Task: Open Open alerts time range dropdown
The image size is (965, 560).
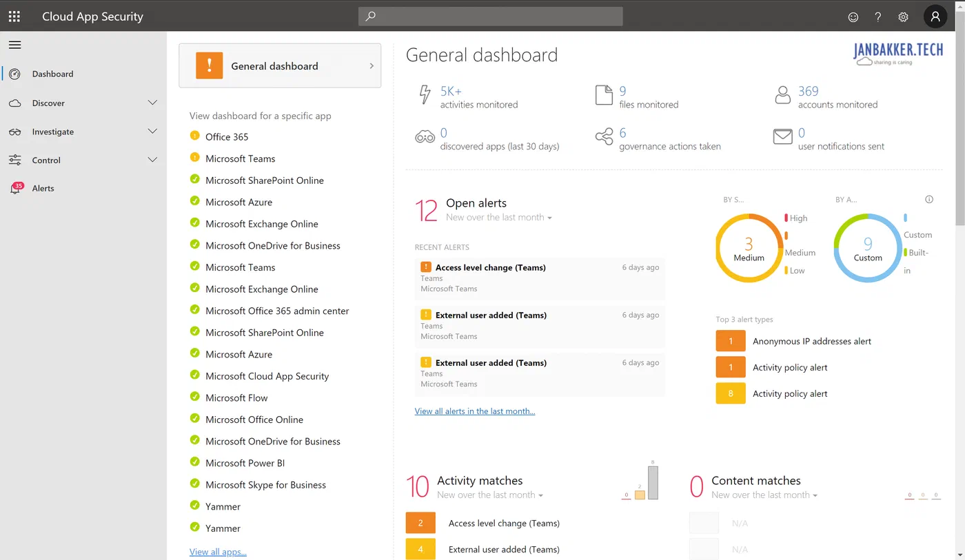Action: 499,218
